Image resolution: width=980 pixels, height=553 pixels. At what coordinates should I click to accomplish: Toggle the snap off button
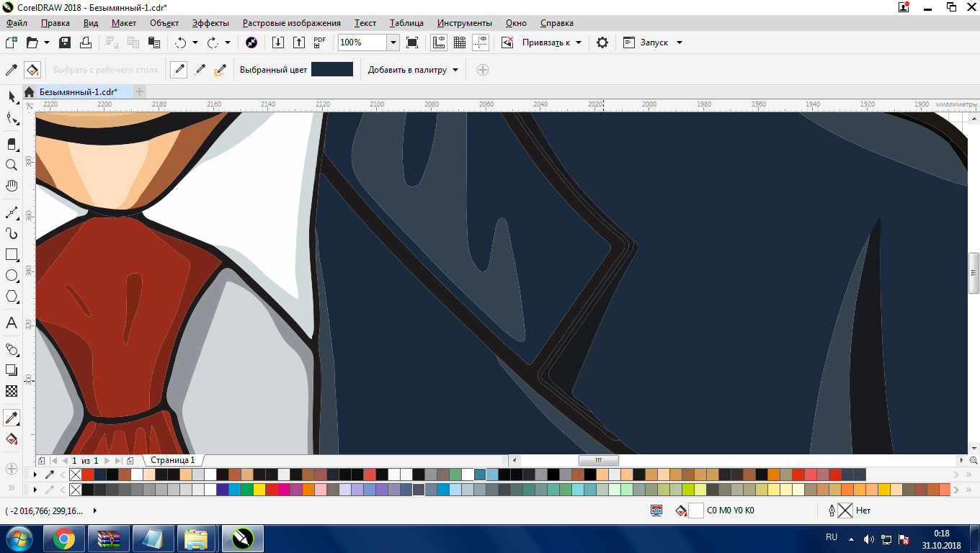click(507, 42)
